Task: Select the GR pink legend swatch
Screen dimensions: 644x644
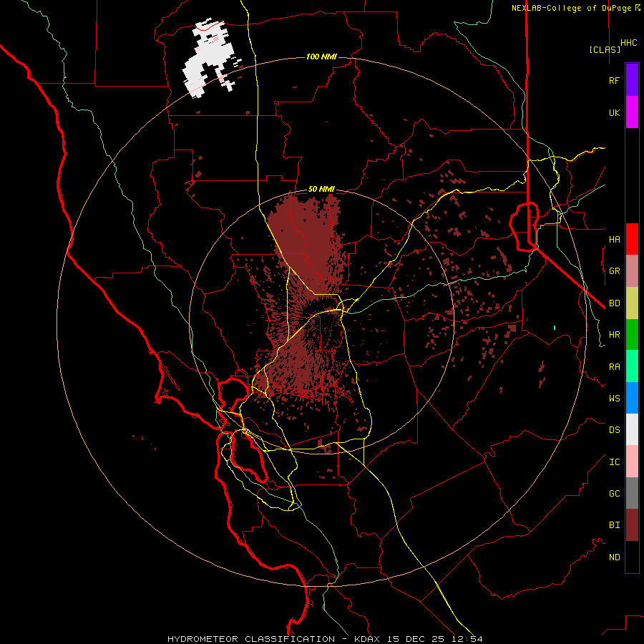Action: click(x=632, y=271)
